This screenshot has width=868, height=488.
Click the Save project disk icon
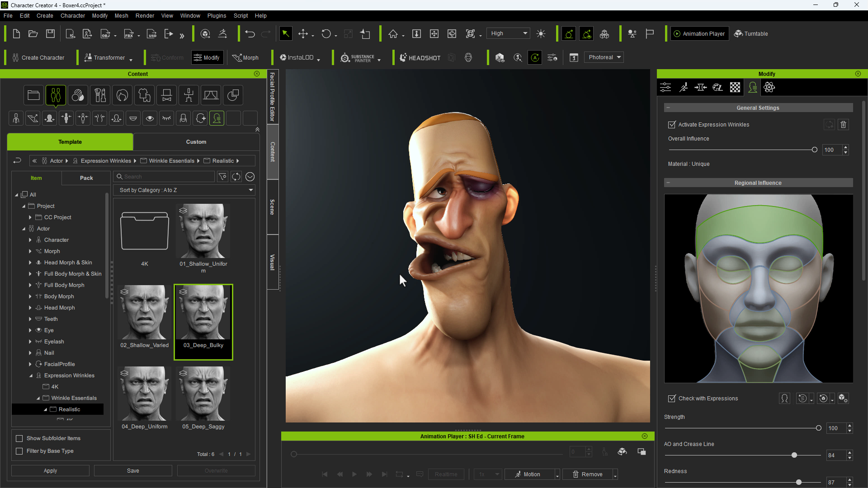coord(50,34)
